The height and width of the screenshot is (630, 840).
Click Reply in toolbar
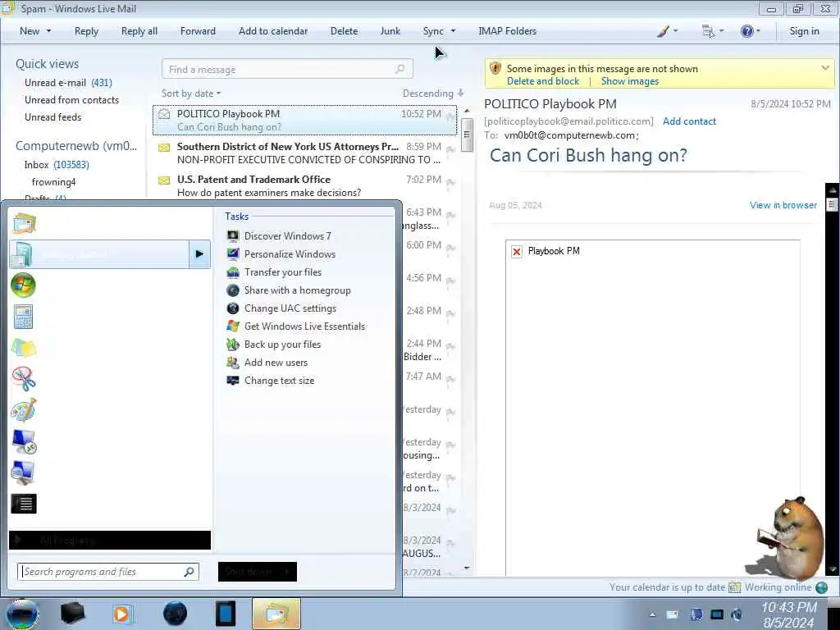[x=86, y=31]
